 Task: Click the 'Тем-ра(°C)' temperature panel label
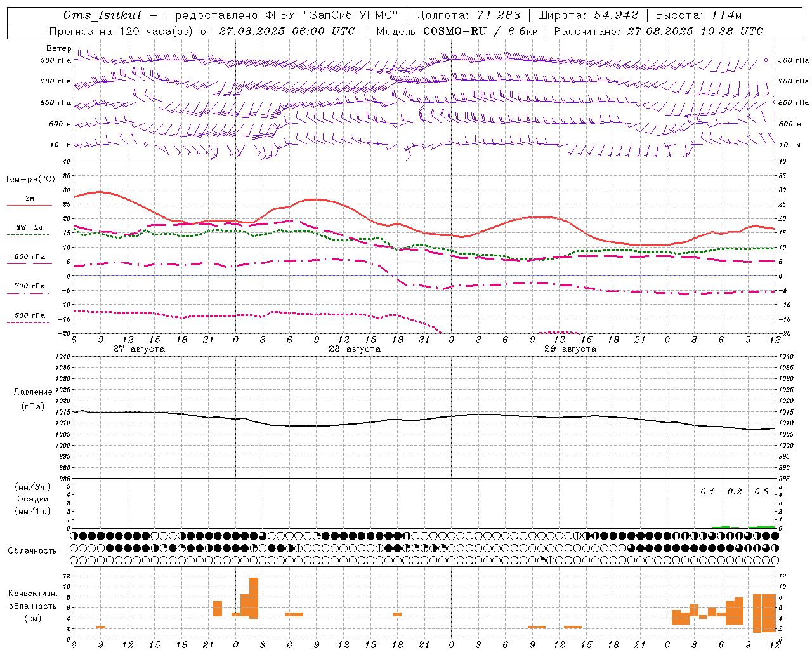coord(30,180)
